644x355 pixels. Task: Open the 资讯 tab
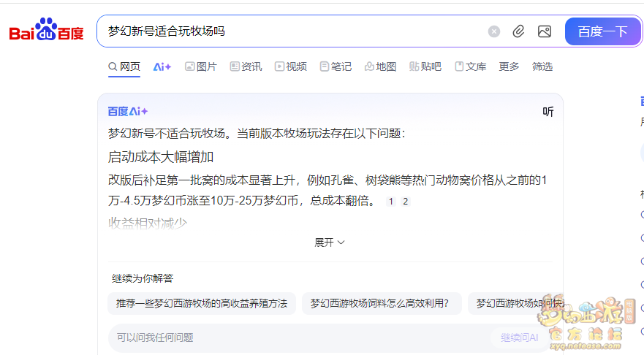[x=246, y=66]
